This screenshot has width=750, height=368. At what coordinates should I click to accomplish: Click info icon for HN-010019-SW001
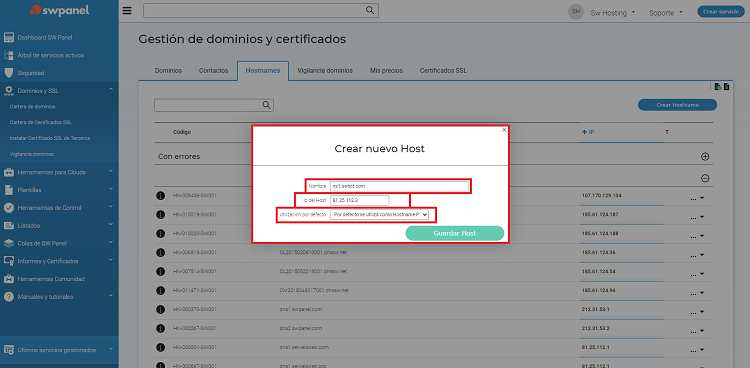(x=161, y=214)
